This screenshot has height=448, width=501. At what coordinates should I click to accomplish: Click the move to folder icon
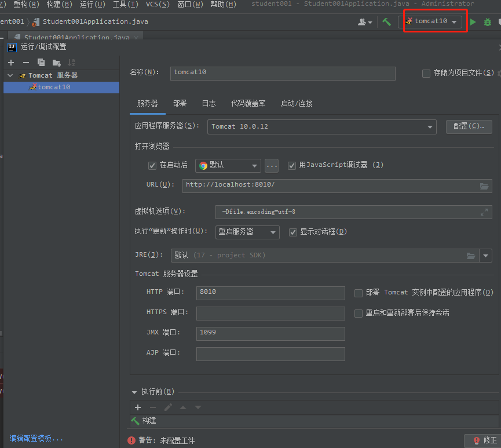tap(57, 63)
